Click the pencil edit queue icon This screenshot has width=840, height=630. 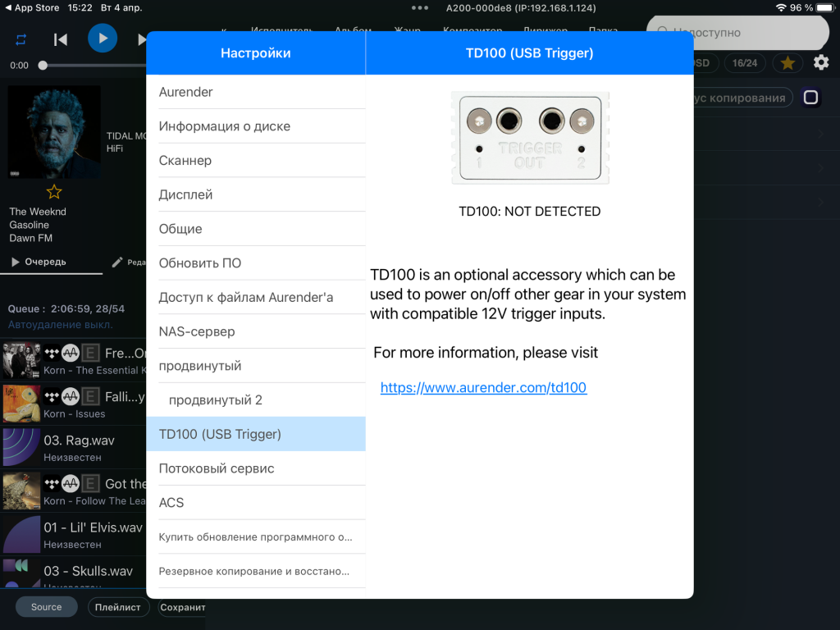[x=116, y=262]
